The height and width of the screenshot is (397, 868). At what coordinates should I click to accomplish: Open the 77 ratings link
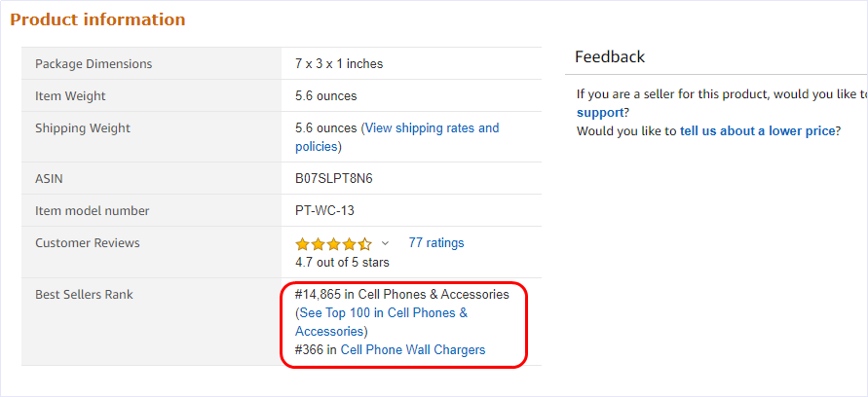tap(436, 243)
